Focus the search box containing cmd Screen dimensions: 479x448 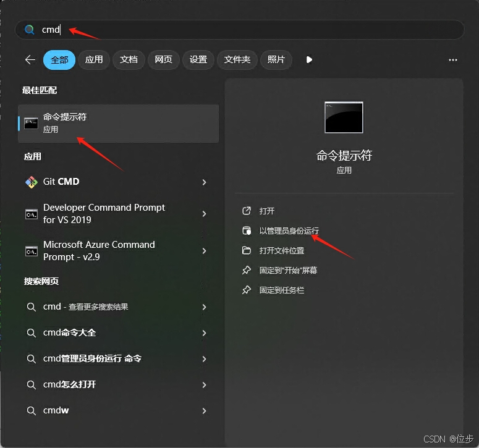[x=240, y=30]
